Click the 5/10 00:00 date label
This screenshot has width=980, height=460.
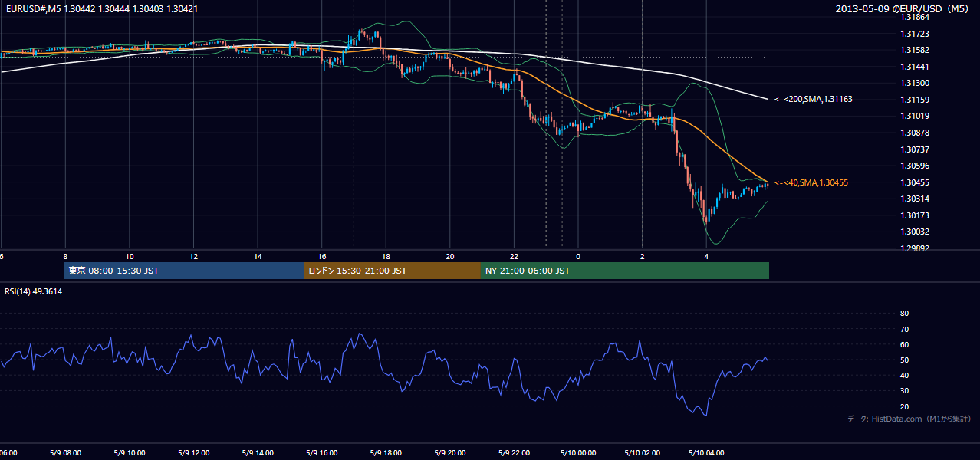578,452
